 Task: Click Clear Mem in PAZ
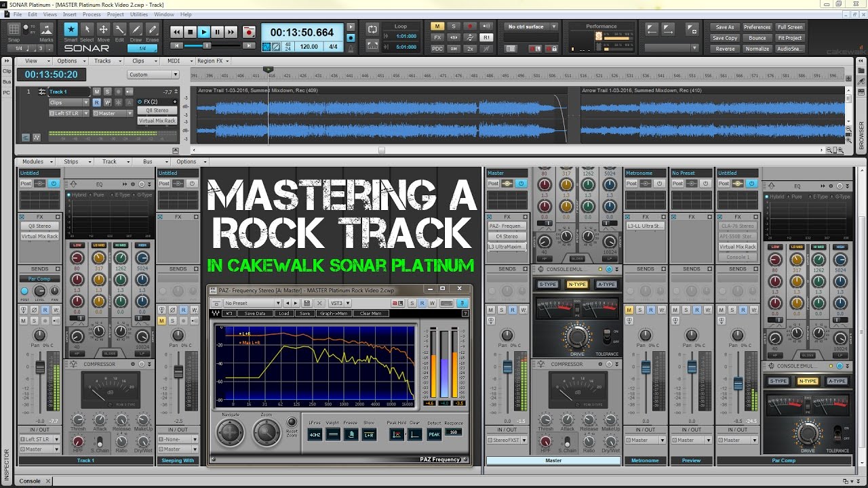(370, 314)
